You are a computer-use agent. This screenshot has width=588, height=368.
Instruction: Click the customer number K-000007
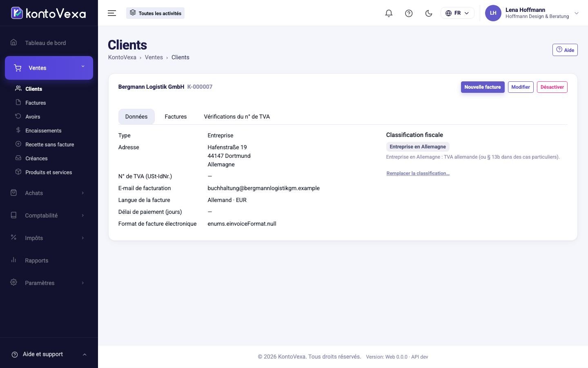pos(200,87)
